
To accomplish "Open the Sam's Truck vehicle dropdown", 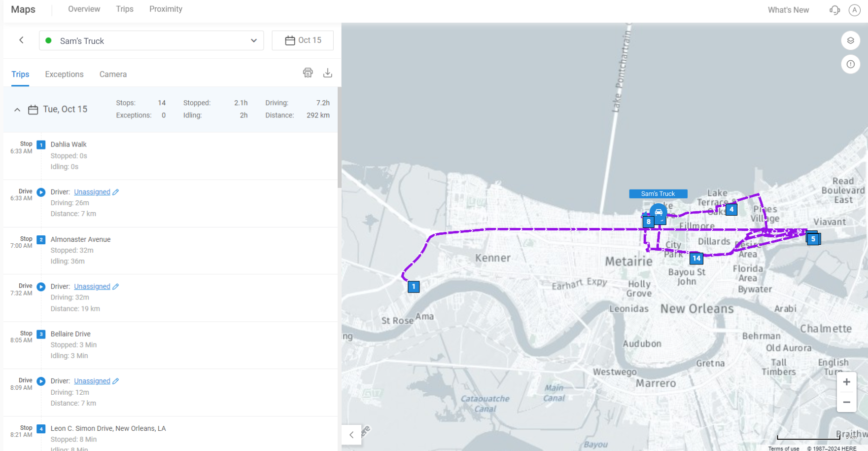I will click(x=151, y=40).
